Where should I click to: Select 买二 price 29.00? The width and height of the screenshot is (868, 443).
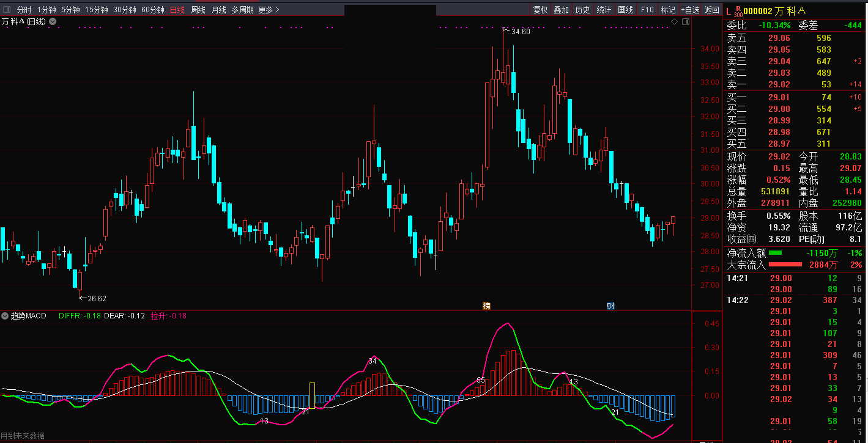[x=779, y=109]
